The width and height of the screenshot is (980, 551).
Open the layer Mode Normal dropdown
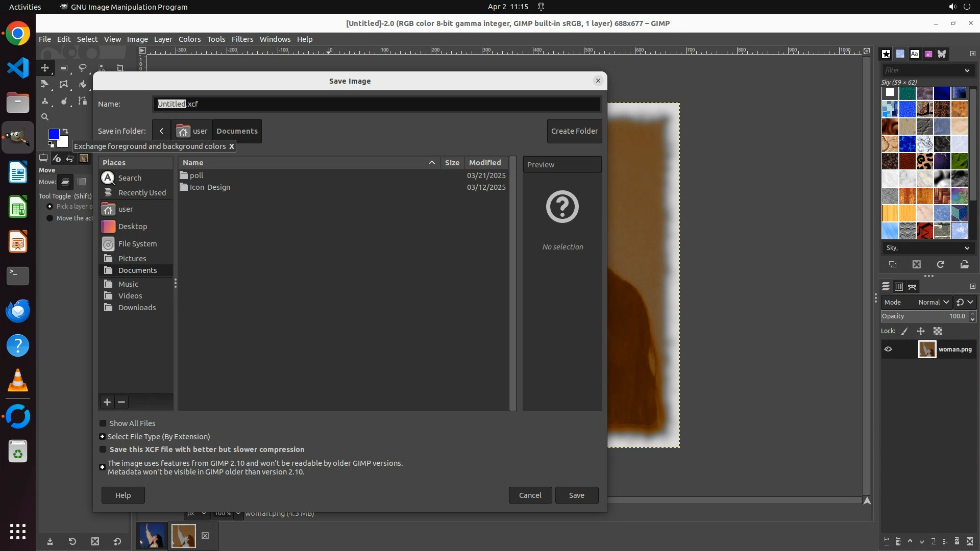tap(933, 302)
